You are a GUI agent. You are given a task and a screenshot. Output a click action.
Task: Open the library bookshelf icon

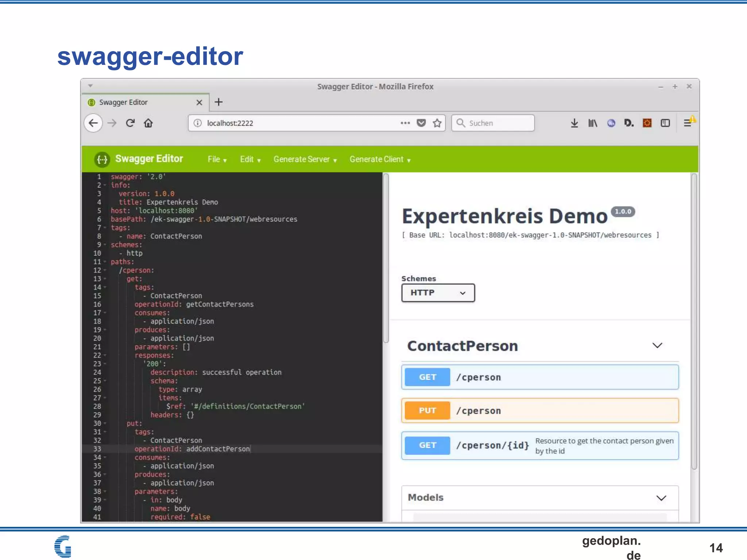click(593, 123)
